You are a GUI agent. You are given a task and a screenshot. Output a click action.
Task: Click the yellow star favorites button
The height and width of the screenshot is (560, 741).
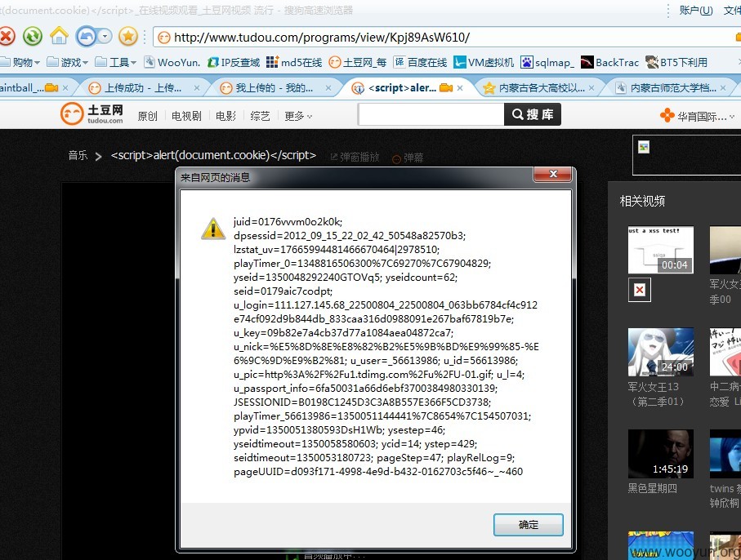[x=128, y=37]
